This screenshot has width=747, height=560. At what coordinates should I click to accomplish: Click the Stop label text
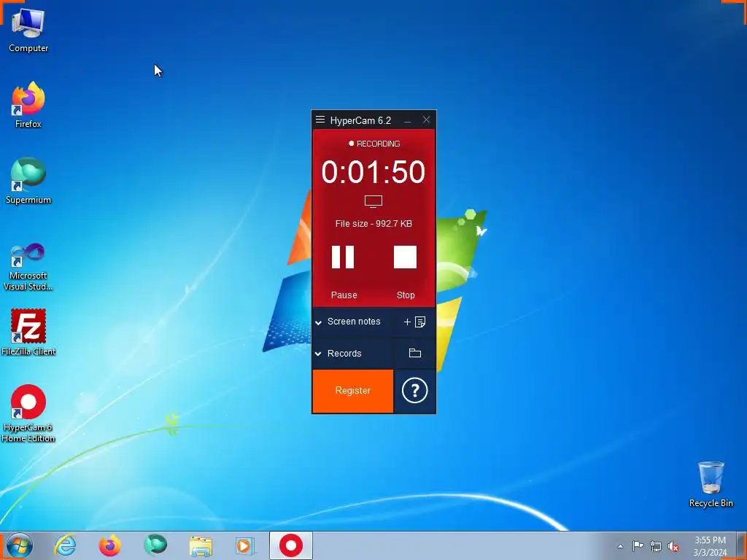pyautogui.click(x=406, y=295)
